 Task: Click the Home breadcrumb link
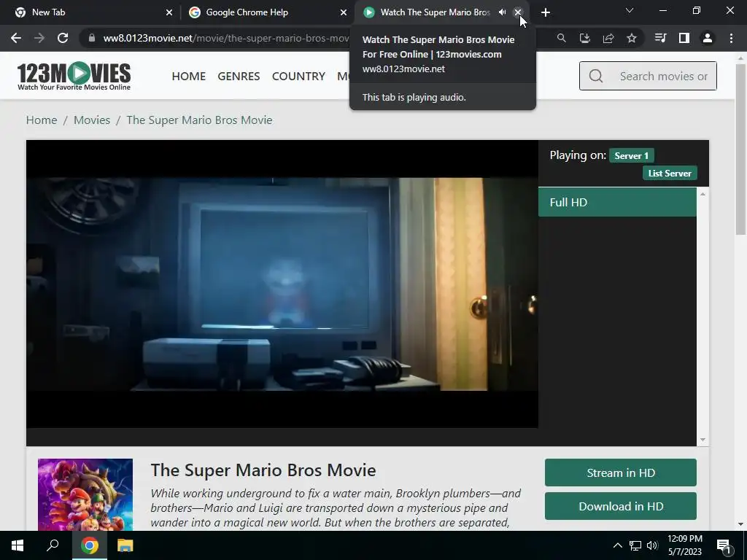click(42, 120)
